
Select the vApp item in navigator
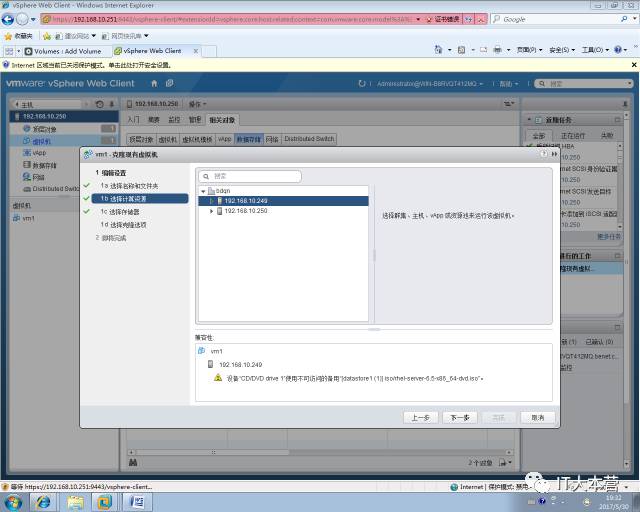[x=39, y=153]
